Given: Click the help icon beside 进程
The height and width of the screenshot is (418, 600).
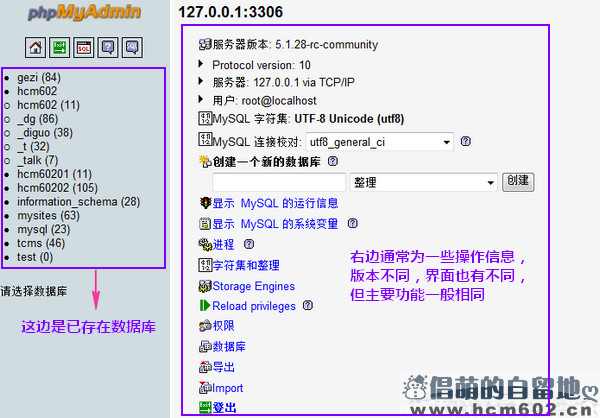Looking at the screenshot, I should pos(249,244).
